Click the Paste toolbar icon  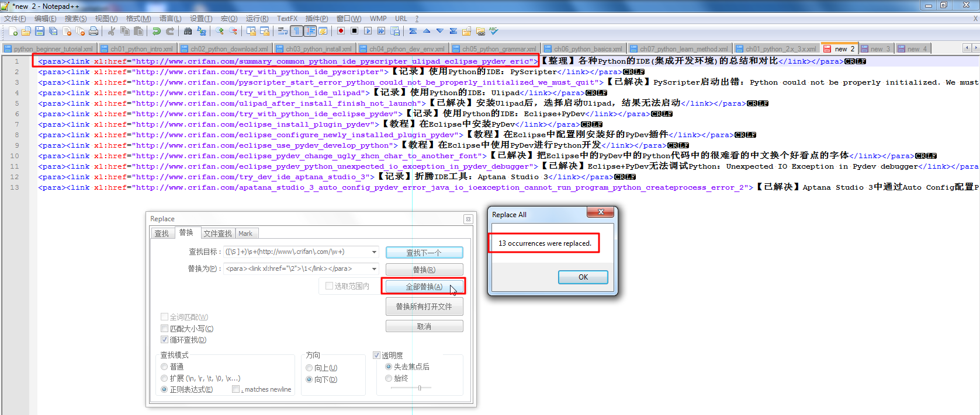point(138,31)
